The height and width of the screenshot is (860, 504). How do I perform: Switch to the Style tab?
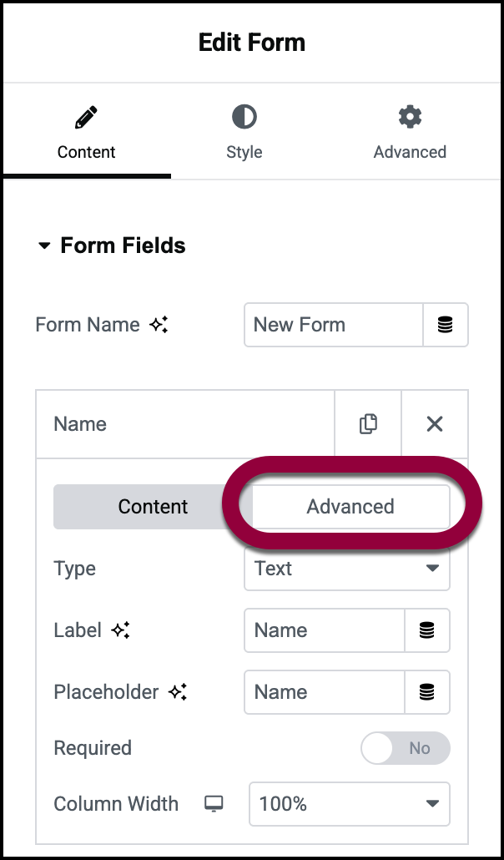(x=244, y=132)
